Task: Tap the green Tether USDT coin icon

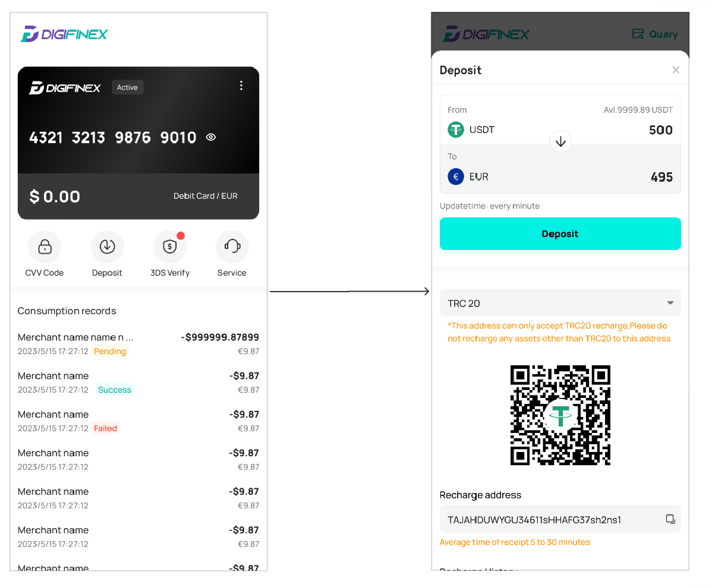Action: click(456, 129)
